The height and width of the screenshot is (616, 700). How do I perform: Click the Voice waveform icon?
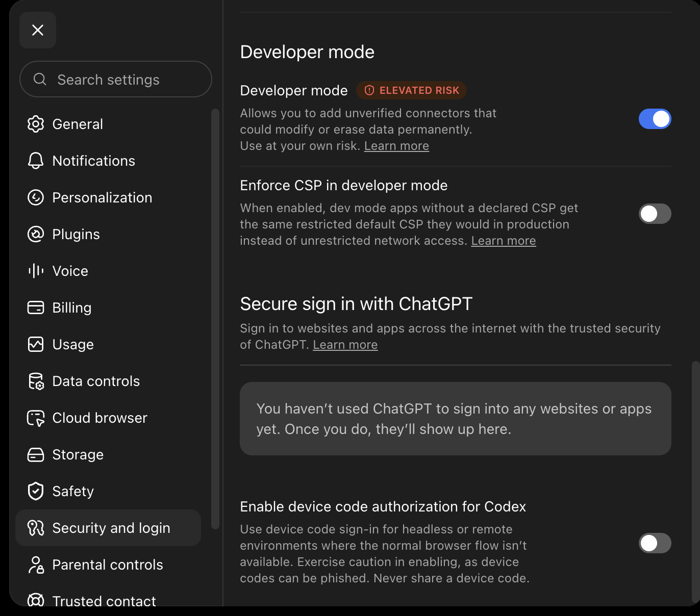[36, 271]
